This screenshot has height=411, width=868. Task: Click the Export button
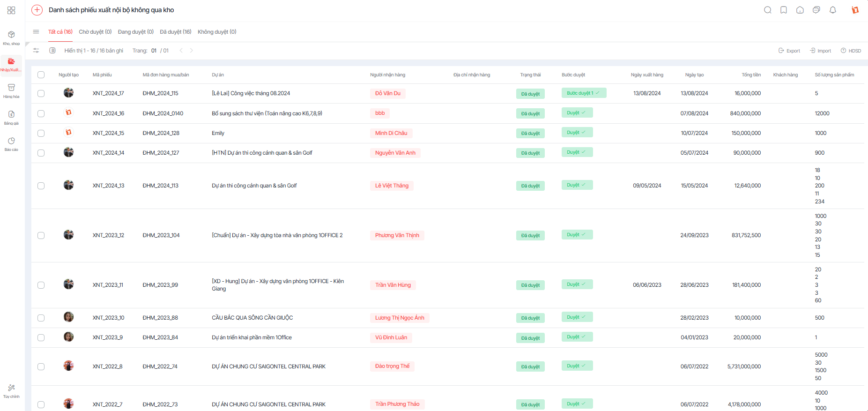click(x=789, y=51)
